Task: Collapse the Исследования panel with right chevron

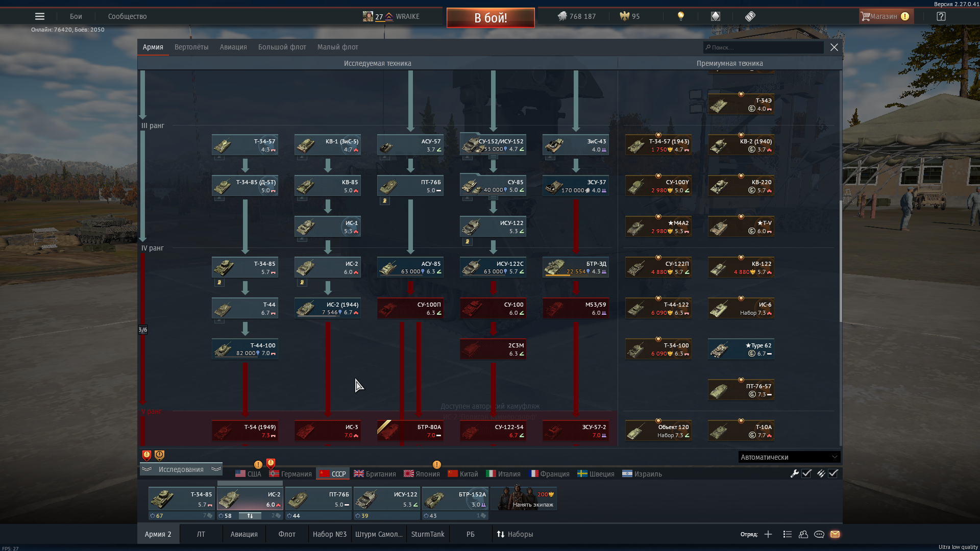Action: point(216,469)
